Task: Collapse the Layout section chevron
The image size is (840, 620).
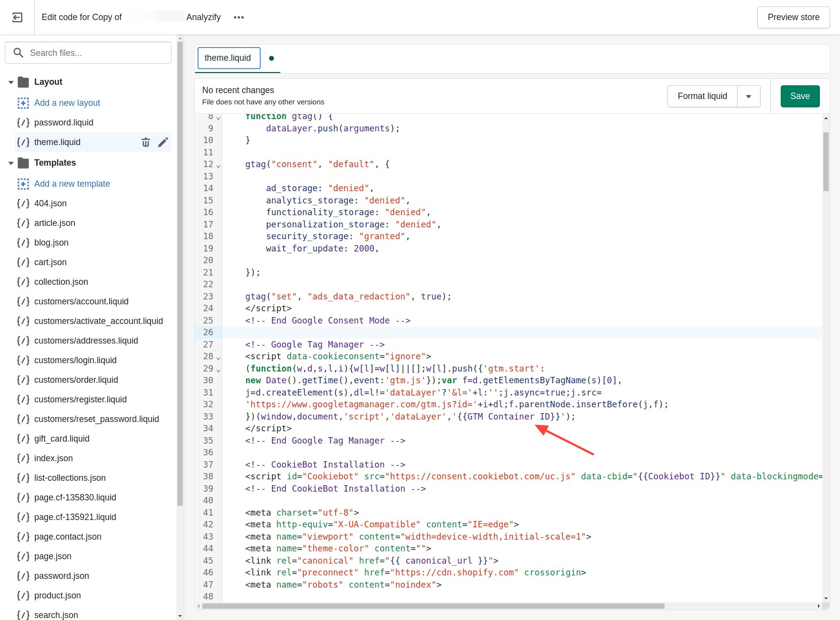Action: coord(11,82)
